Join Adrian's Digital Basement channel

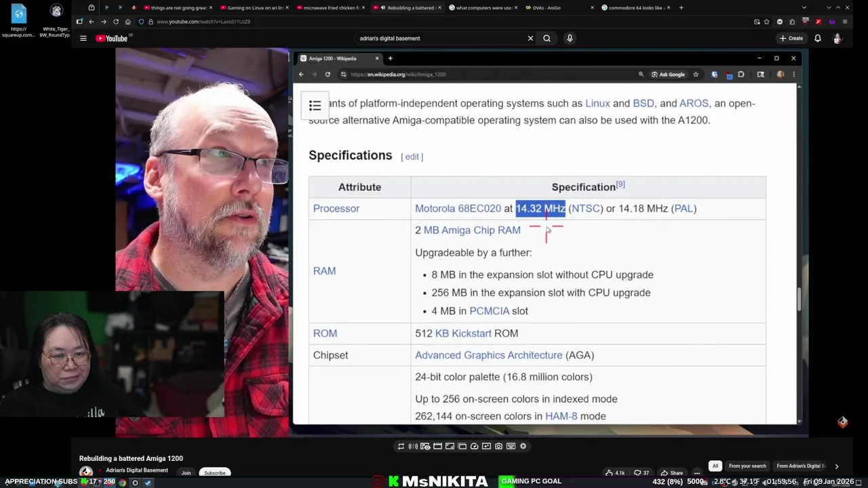coord(186,473)
